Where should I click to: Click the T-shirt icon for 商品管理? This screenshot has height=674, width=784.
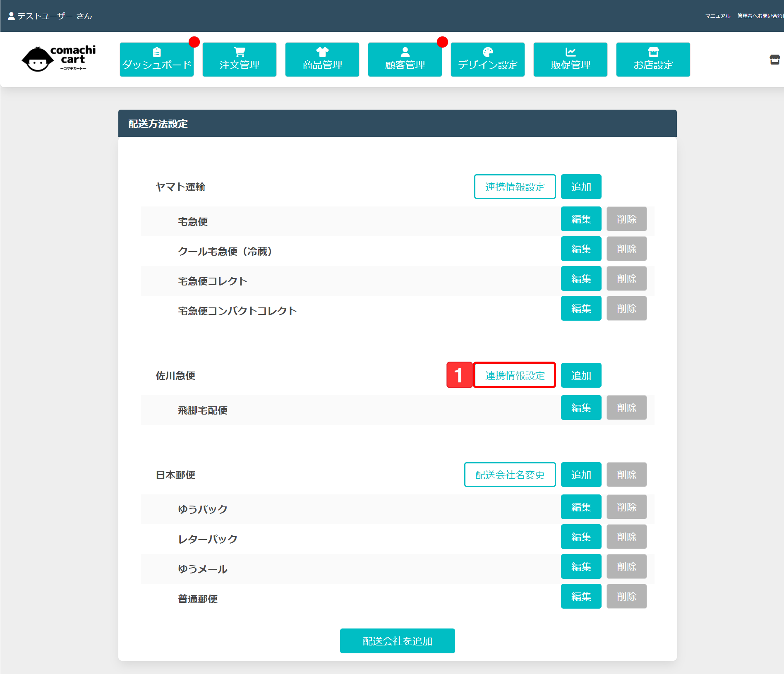[x=322, y=52]
